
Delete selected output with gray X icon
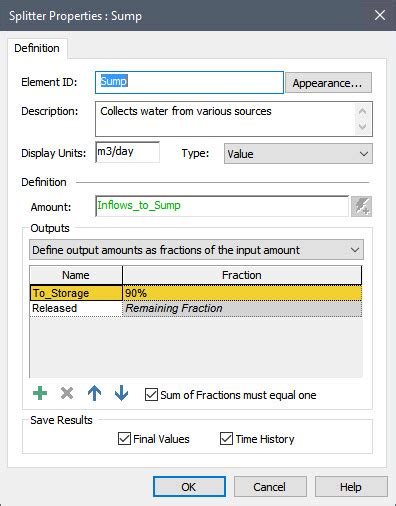67,393
